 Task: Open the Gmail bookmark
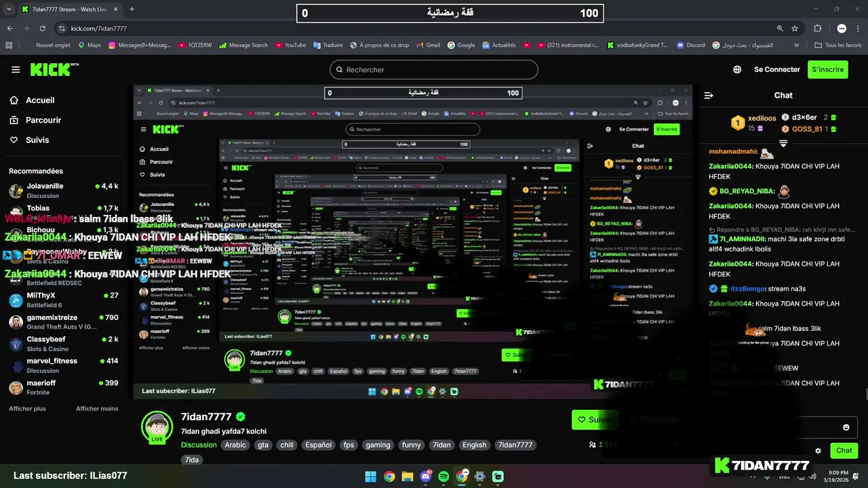tap(428, 45)
